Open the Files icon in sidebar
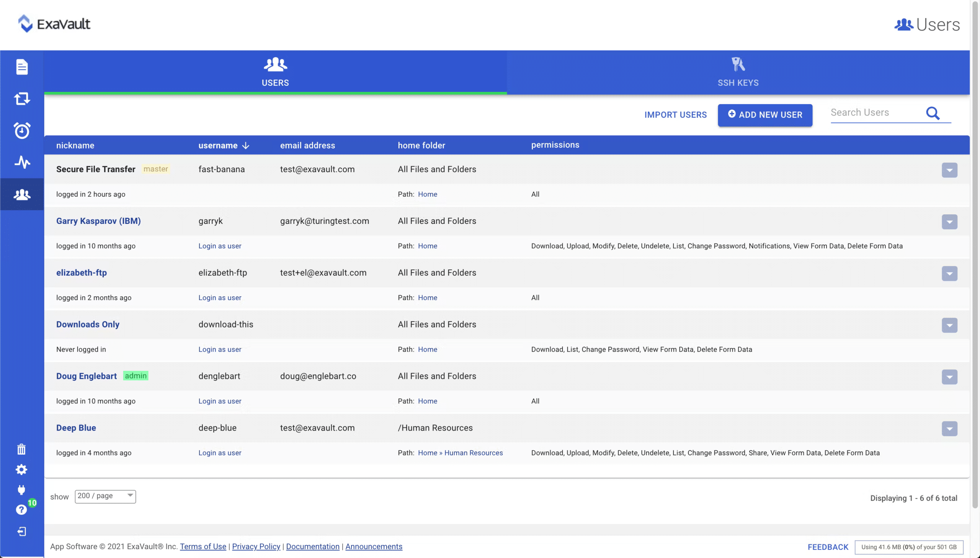The width and height of the screenshot is (980, 558). click(x=22, y=67)
